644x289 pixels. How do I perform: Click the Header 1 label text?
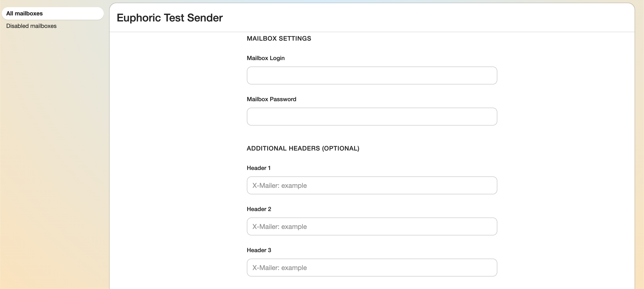(258, 168)
